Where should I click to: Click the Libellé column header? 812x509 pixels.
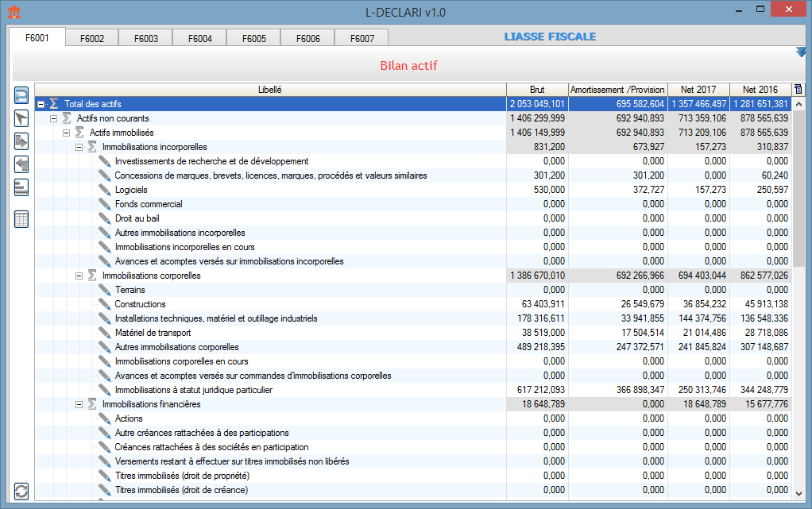coord(270,90)
